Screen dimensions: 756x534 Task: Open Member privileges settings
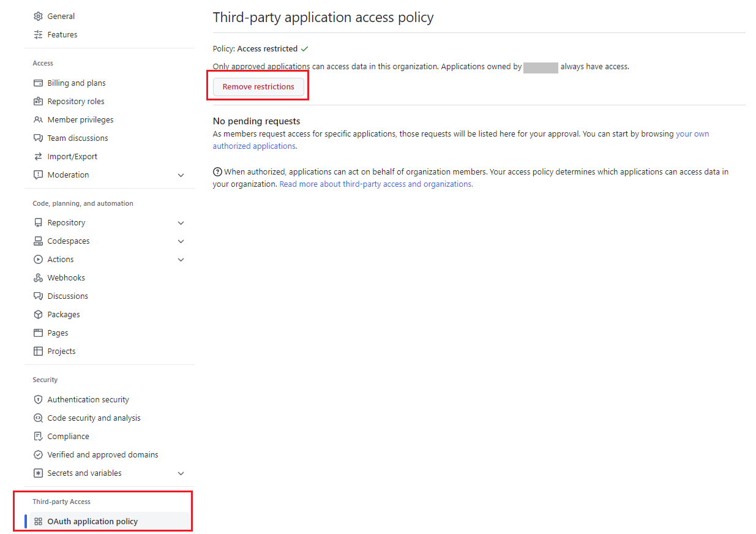(x=80, y=120)
